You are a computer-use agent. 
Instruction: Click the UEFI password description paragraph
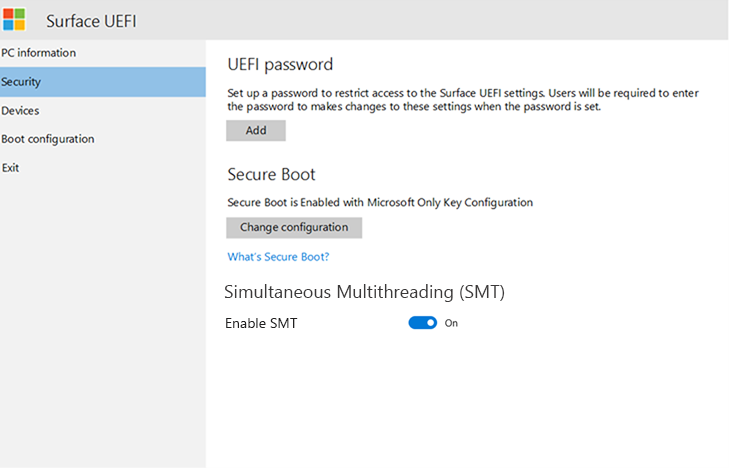(463, 99)
